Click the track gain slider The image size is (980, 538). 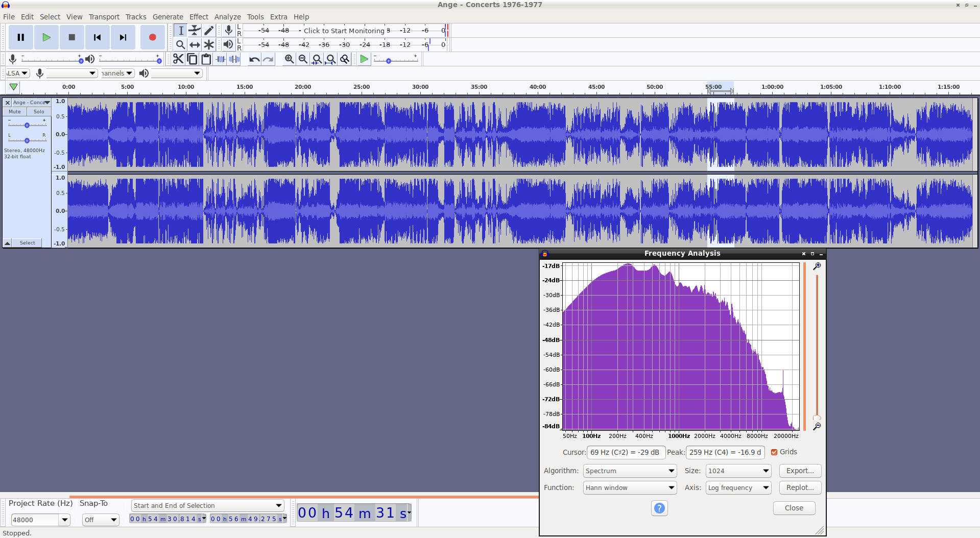(27, 125)
